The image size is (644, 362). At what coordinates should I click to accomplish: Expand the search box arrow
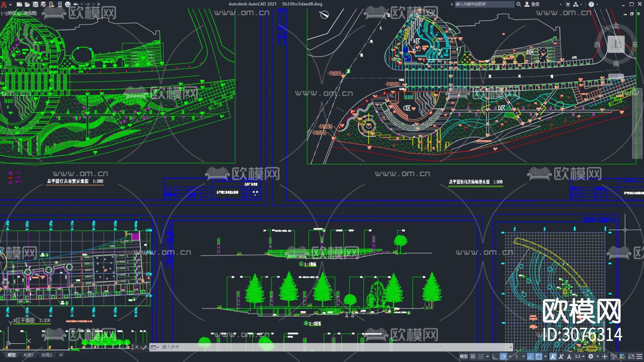point(452,4)
